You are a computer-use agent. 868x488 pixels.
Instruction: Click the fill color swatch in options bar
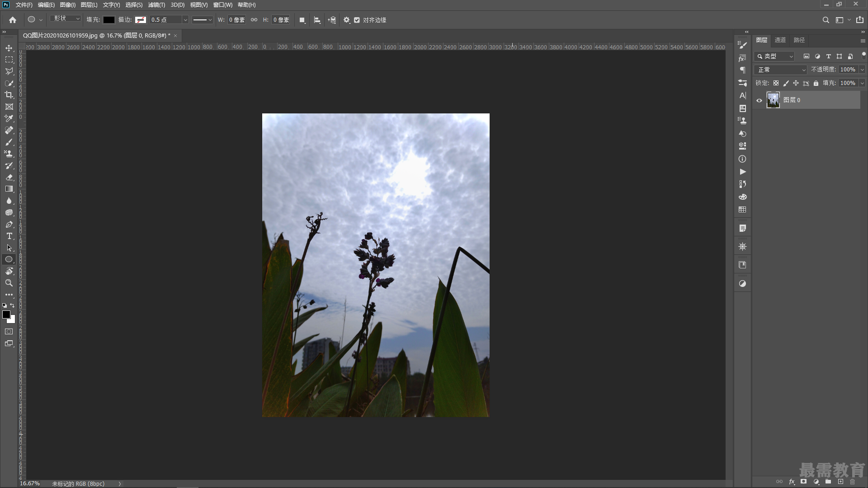click(x=109, y=20)
